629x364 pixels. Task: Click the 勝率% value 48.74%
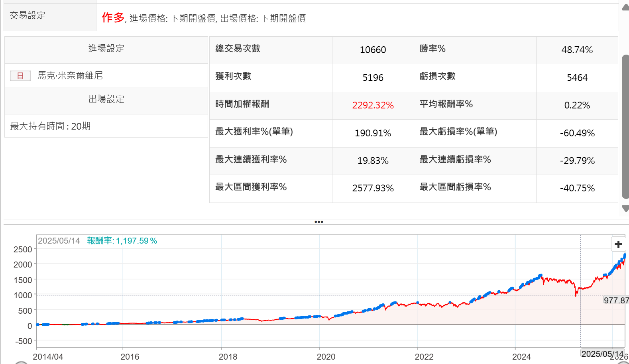pyautogui.click(x=577, y=50)
